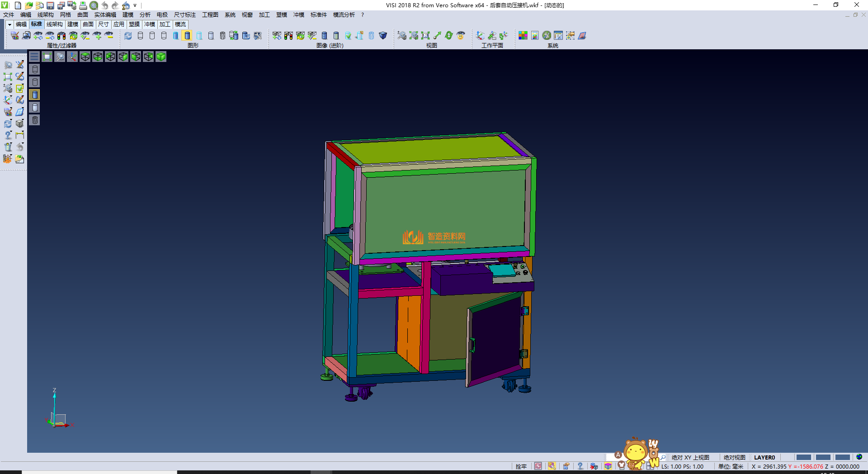The image size is (868, 474).
Task: Click the solid green cube view icon
Action: pyautogui.click(x=161, y=57)
